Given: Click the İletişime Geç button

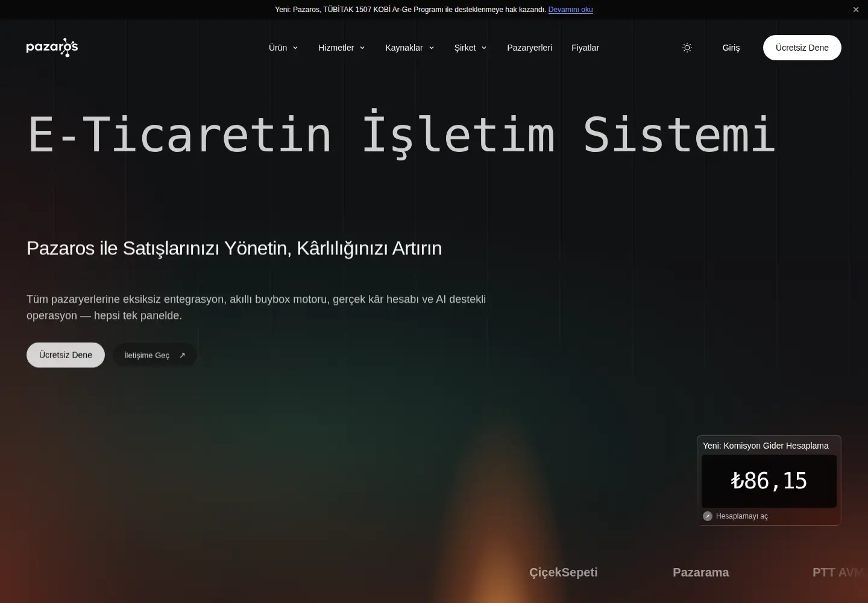Looking at the screenshot, I should click(x=155, y=355).
